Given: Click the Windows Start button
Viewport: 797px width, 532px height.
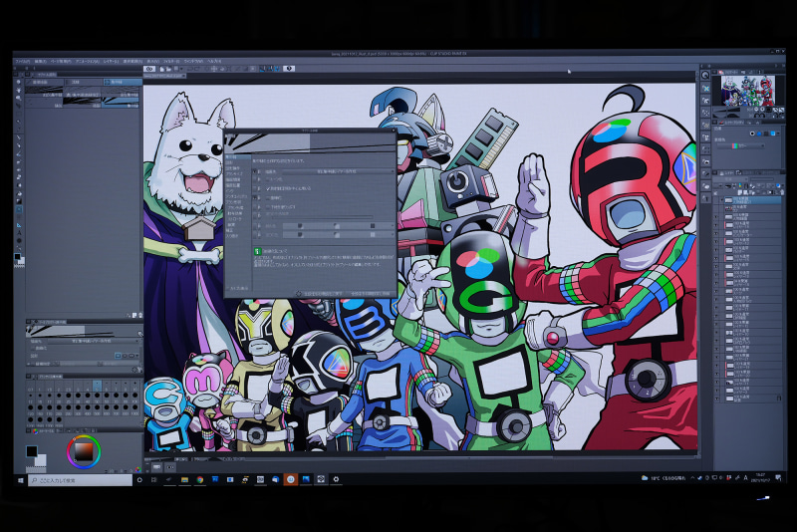Looking at the screenshot, I should (21, 480).
